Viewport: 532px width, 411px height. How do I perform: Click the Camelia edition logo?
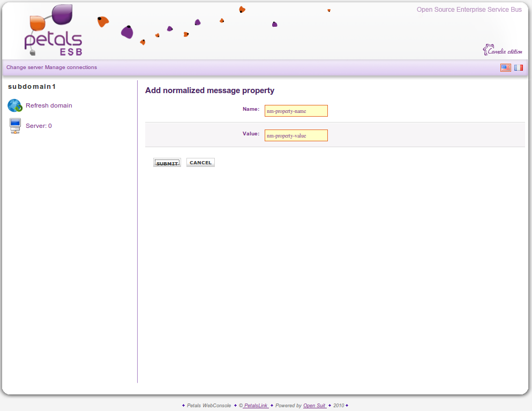point(502,50)
